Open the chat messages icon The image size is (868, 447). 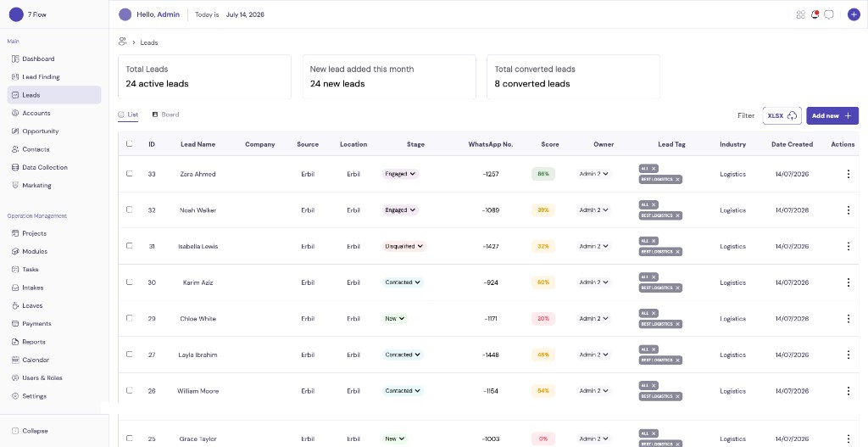829,15
